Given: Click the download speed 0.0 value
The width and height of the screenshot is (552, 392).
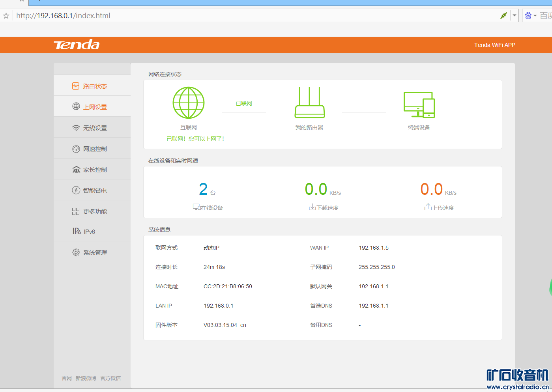Looking at the screenshot, I should click(316, 189).
